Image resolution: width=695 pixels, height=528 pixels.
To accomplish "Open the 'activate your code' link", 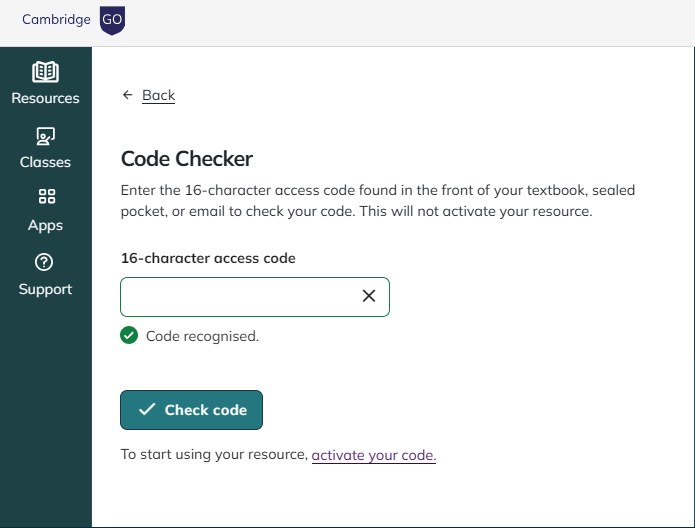I will (x=374, y=455).
